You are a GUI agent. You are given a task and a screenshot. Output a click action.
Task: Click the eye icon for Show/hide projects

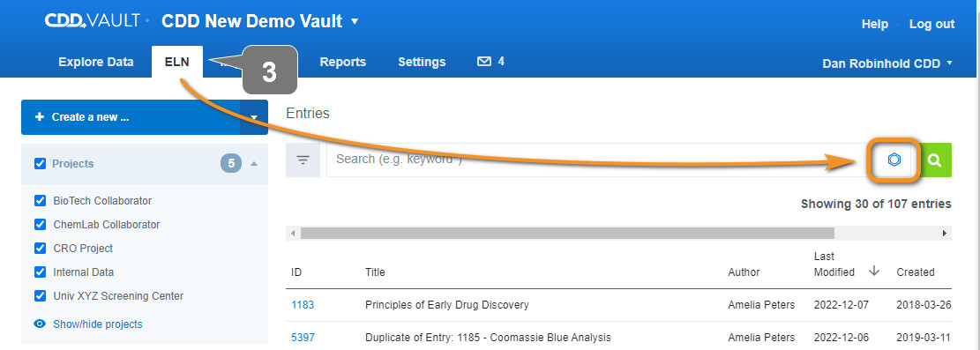click(x=40, y=324)
